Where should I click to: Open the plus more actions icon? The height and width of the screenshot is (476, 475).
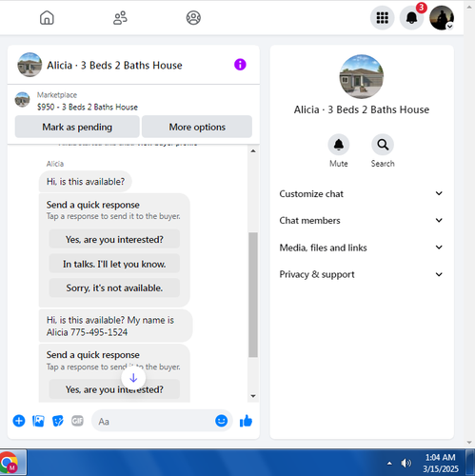point(19,421)
